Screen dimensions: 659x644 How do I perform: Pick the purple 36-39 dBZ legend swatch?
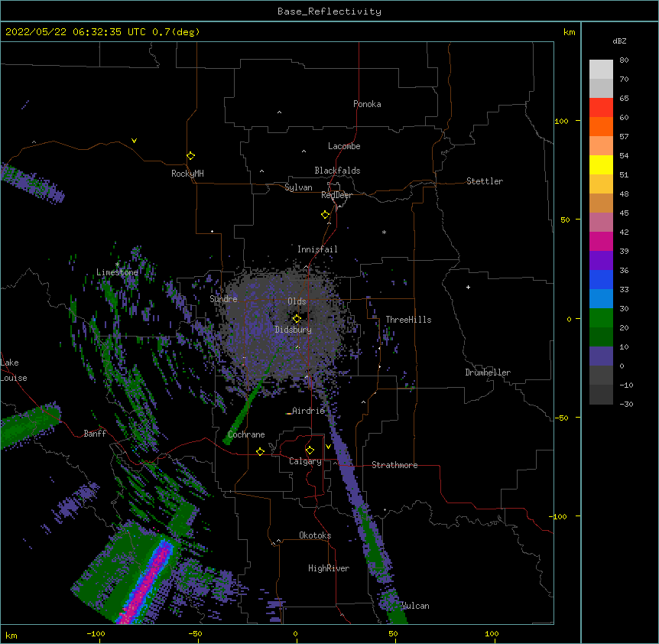click(x=601, y=260)
